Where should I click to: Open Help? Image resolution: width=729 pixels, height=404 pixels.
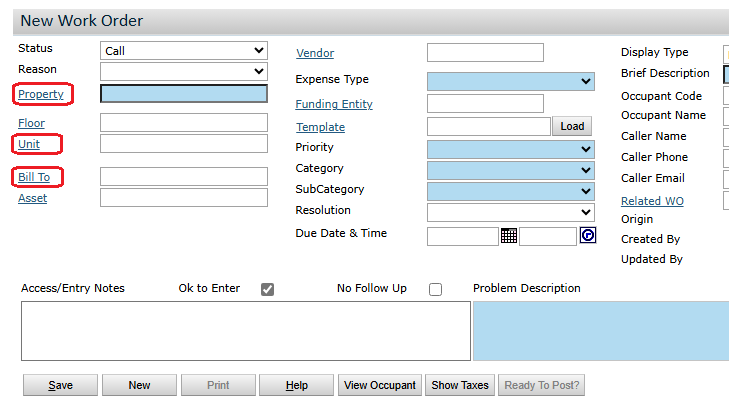297,385
